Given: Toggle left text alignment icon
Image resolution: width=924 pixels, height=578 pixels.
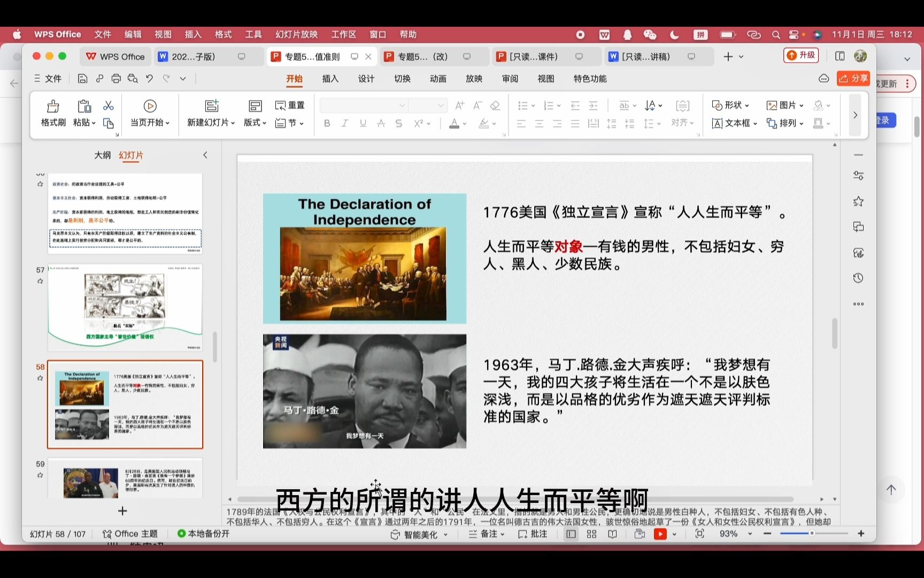Looking at the screenshot, I should coord(521,124).
